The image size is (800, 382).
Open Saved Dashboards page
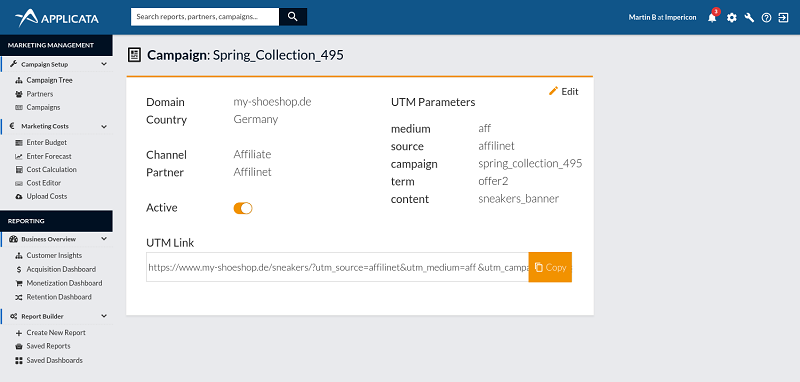click(55, 361)
